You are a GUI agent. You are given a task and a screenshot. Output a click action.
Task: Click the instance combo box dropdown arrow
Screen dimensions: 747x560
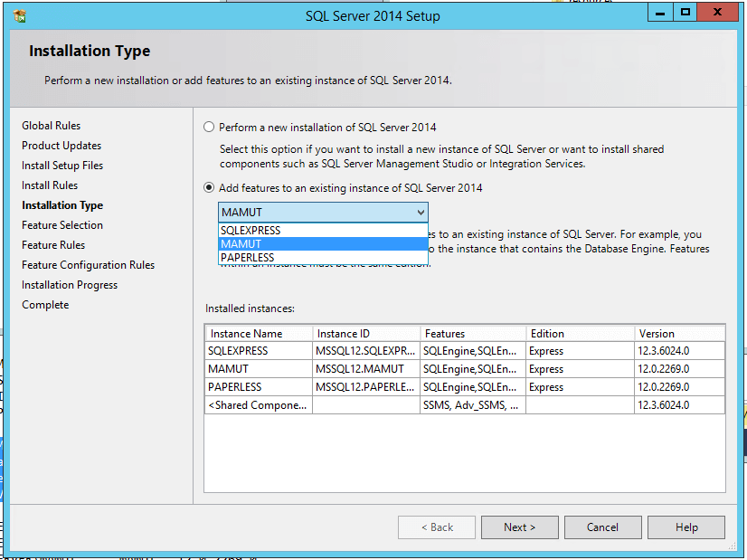[x=421, y=213]
